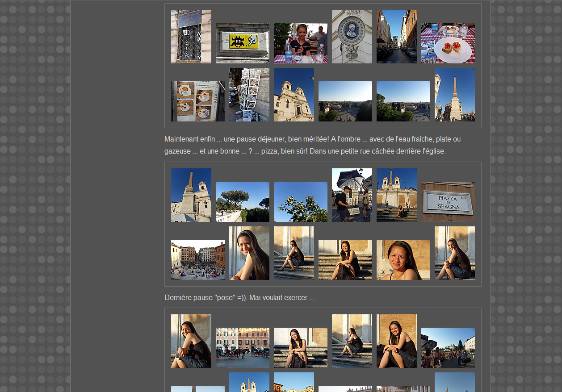Click the cappuccino menu poster thumbnail
The width and height of the screenshot is (562, 392).
coord(197,101)
